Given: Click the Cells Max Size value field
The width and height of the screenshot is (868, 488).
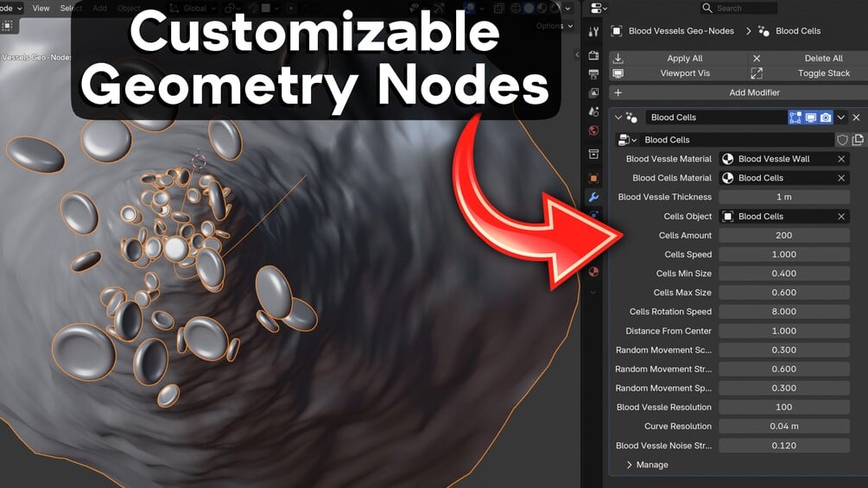Looking at the screenshot, I should click(784, 293).
